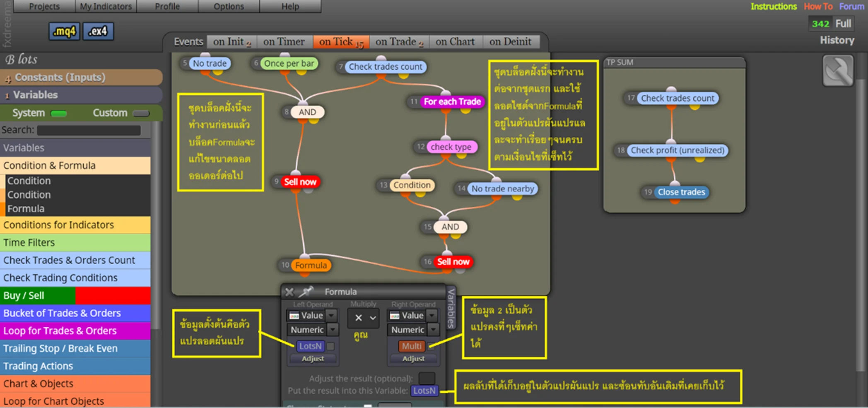
Task: Select AND block number 15
Action: tap(450, 227)
